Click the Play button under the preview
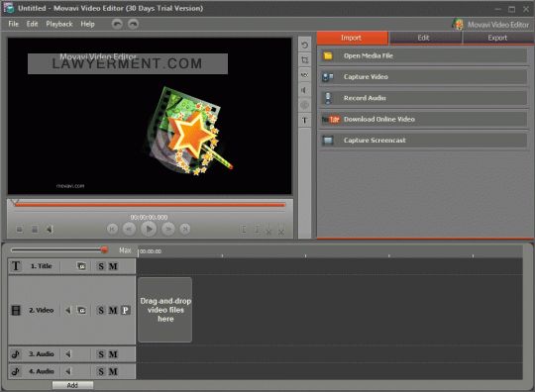Viewport: 535px width, 392px height. [149, 229]
